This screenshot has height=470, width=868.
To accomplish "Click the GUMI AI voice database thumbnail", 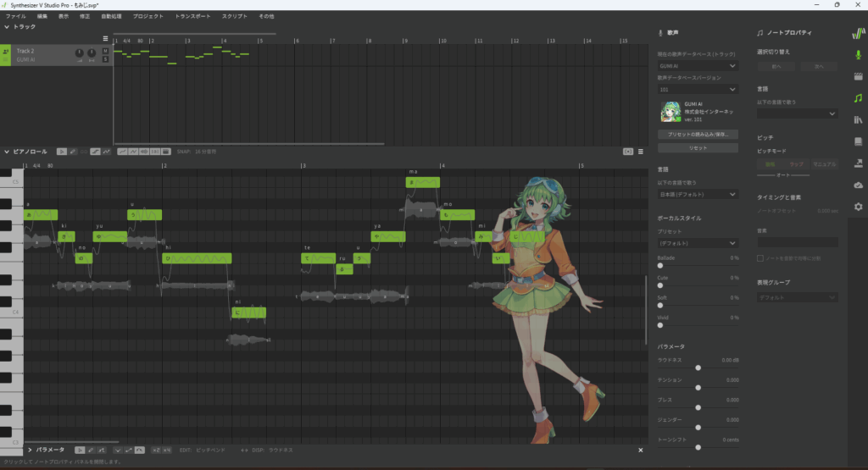I will pos(670,111).
